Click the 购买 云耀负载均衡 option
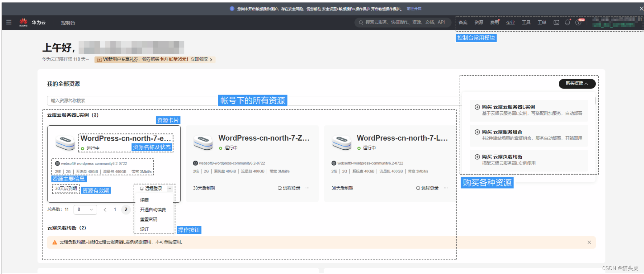 (529, 160)
